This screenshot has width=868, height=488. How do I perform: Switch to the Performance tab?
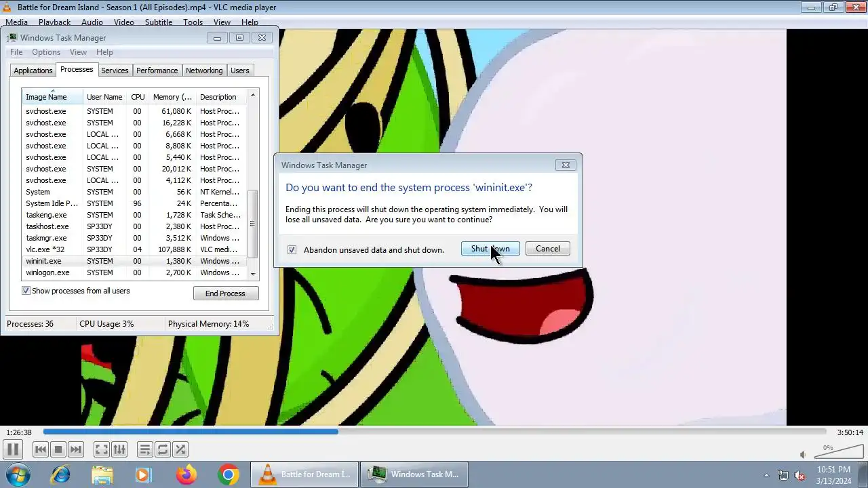[x=157, y=70]
